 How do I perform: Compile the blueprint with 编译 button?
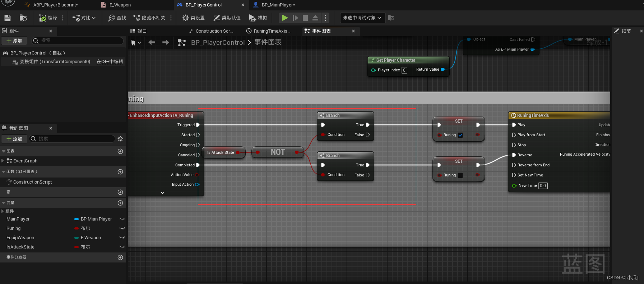(x=48, y=18)
